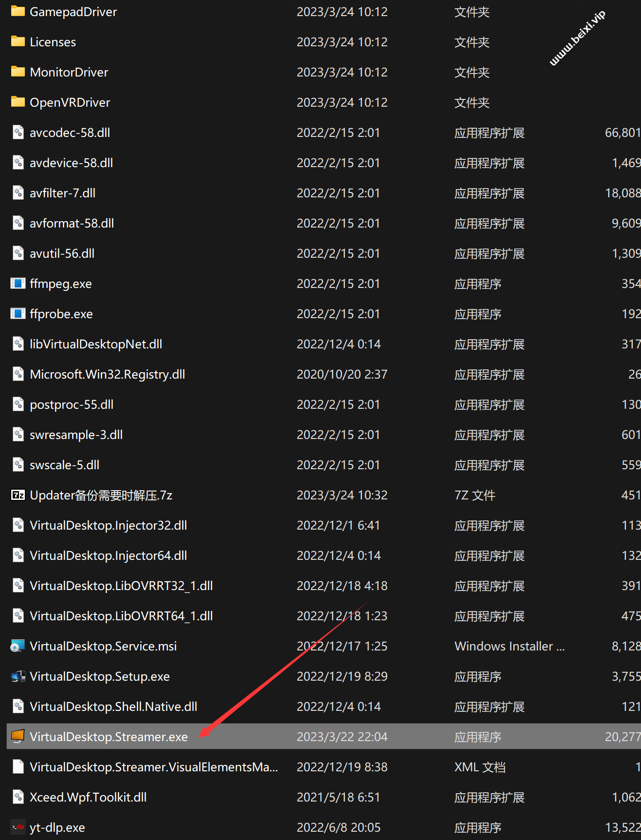The height and width of the screenshot is (840, 641).
Task: Select the Microsoft.Win32.Registry.dll file name
Action: 107,374
